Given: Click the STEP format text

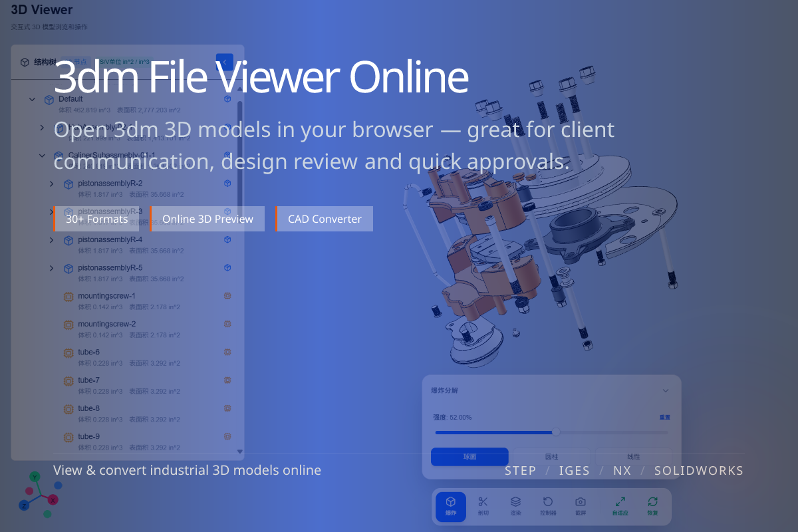Looking at the screenshot, I should tap(521, 470).
